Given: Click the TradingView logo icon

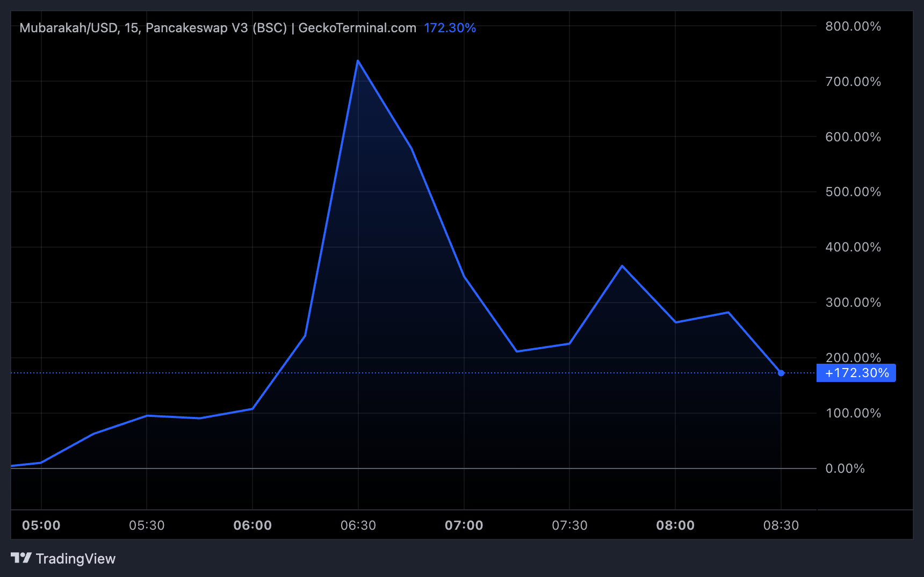Looking at the screenshot, I should (x=19, y=559).
